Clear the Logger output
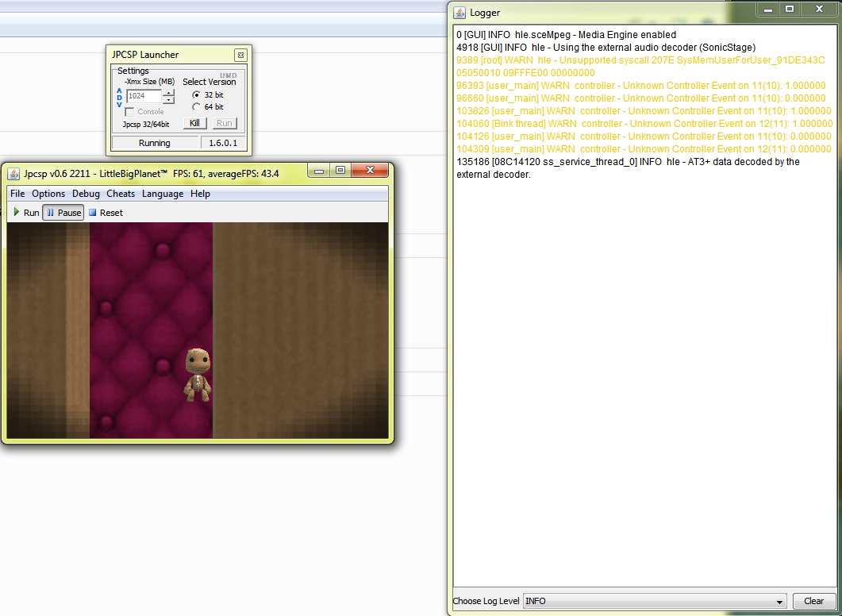 pos(813,602)
